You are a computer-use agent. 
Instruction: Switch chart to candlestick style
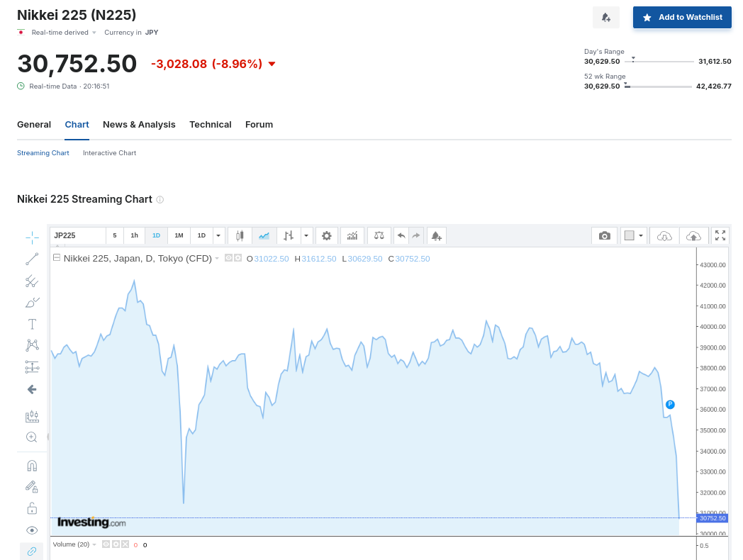(x=240, y=235)
